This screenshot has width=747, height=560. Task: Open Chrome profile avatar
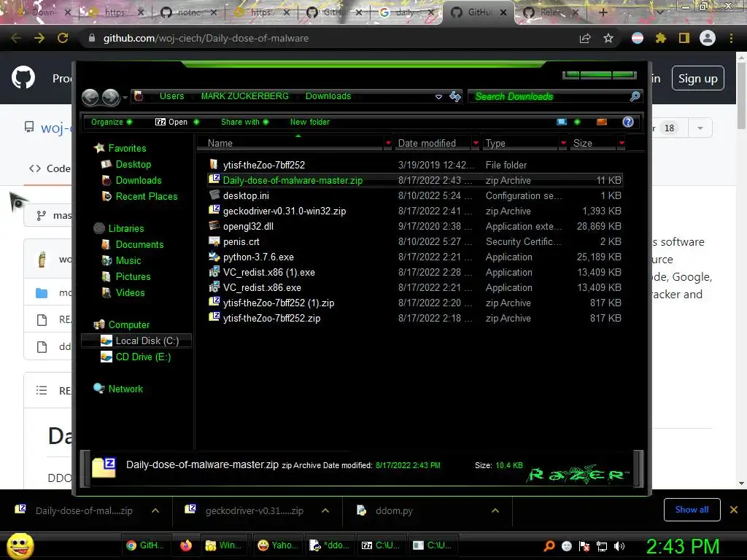coord(708,38)
